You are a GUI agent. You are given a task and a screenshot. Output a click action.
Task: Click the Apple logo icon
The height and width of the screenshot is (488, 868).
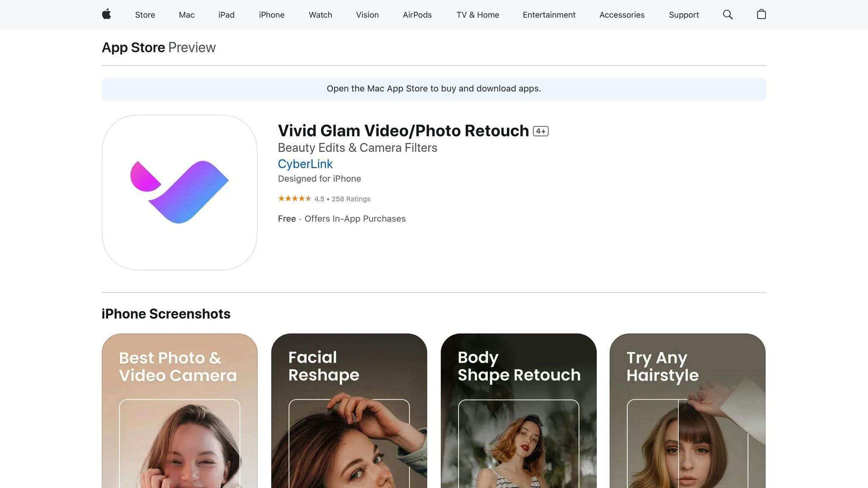click(x=107, y=14)
